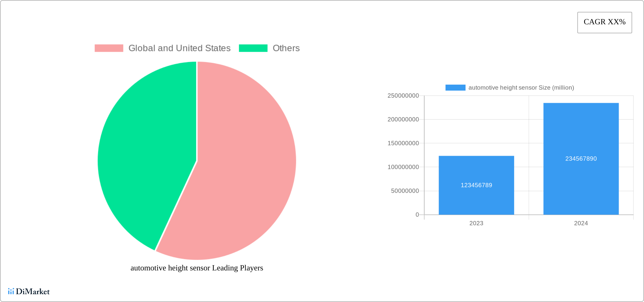Toggle the Others legend label
This screenshot has width=644, height=302.
pos(286,48)
